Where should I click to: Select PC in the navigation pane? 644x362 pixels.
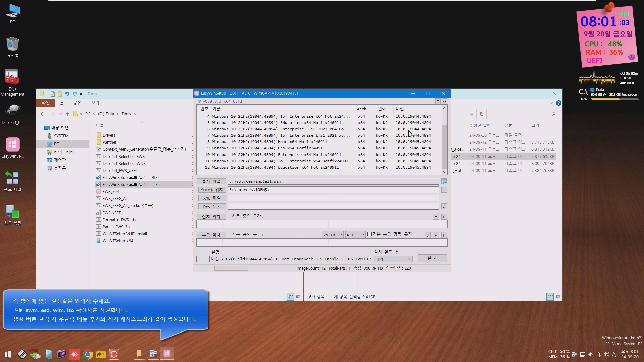click(56, 144)
